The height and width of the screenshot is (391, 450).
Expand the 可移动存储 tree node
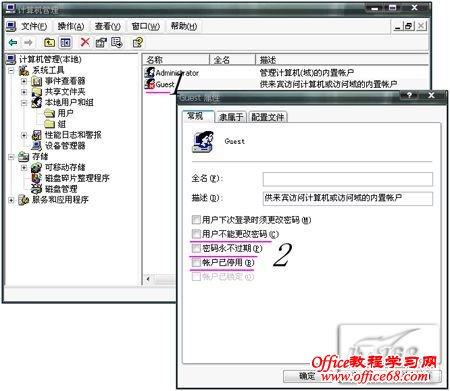pos(24,167)
